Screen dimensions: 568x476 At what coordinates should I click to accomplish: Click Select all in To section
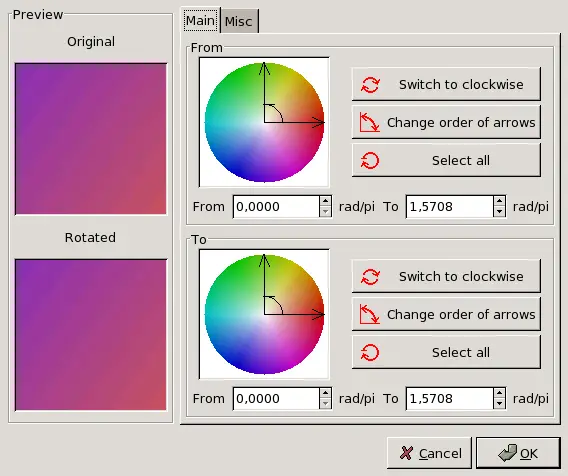pyautogui.click(x=446, y=352)
